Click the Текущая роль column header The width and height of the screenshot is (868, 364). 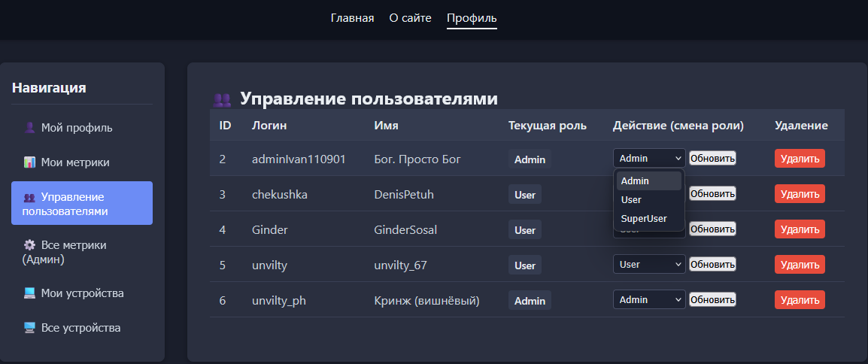pos(548,126)
